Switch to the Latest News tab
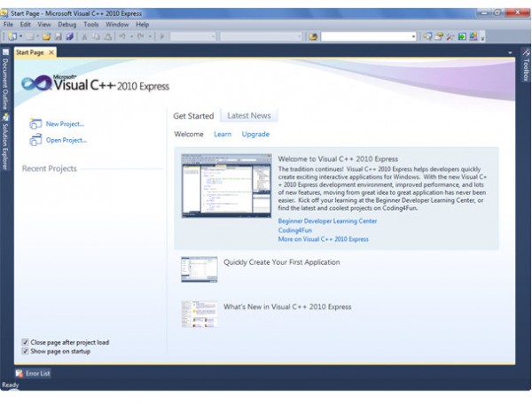The width and height of the screenshot is (532, 404). pos(249,115)
